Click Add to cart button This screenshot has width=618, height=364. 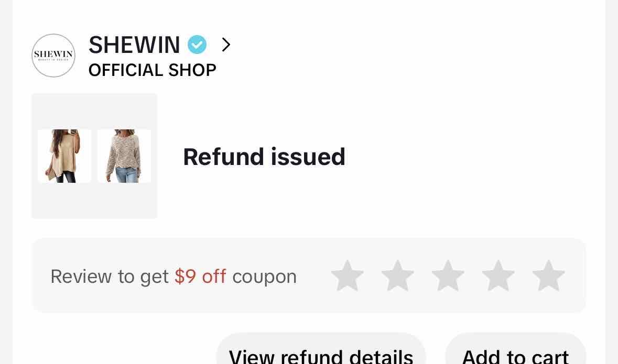516,350
